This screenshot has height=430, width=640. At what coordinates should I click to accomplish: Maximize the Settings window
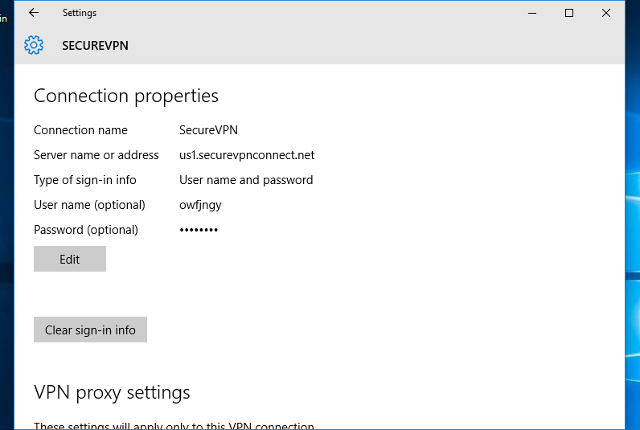click(x=569, y=13)
